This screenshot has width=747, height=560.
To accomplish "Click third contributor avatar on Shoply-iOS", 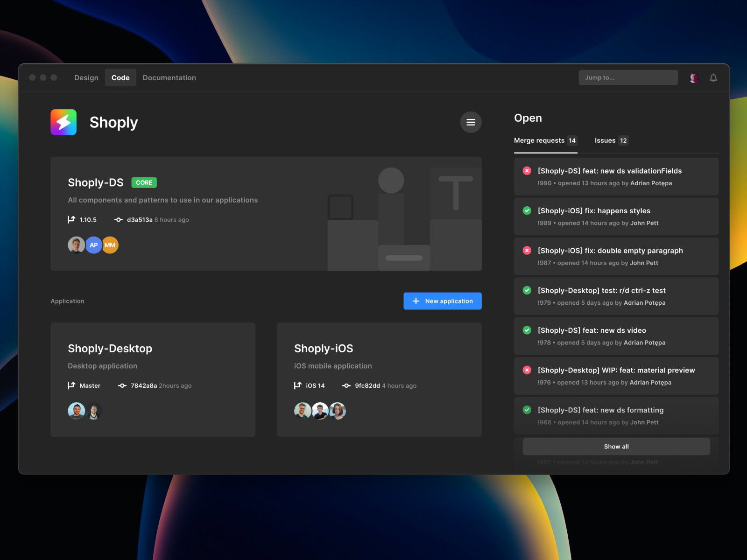I will pos(338,411).
